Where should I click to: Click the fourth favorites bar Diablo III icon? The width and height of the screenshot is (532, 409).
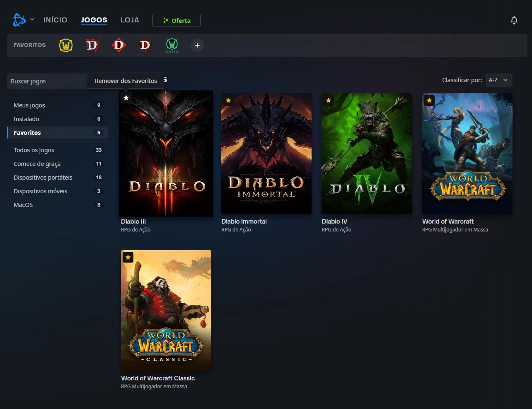145,45
